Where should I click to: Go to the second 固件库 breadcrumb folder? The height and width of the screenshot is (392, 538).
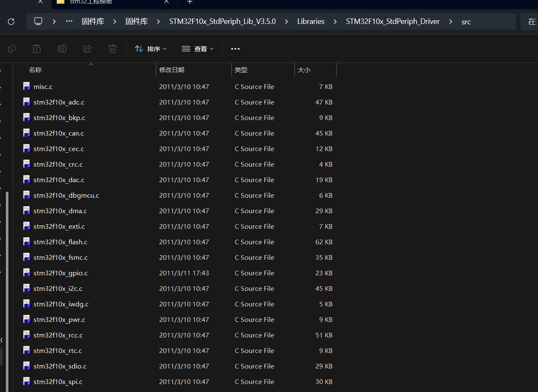pyautogui.click(x=137, y=21)
